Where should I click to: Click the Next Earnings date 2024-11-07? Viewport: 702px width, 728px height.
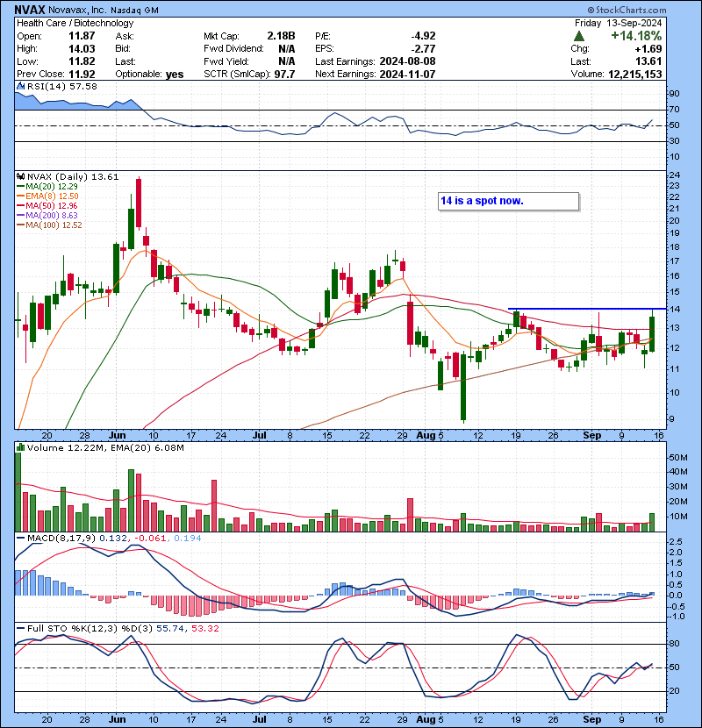[x=407, y=75]
